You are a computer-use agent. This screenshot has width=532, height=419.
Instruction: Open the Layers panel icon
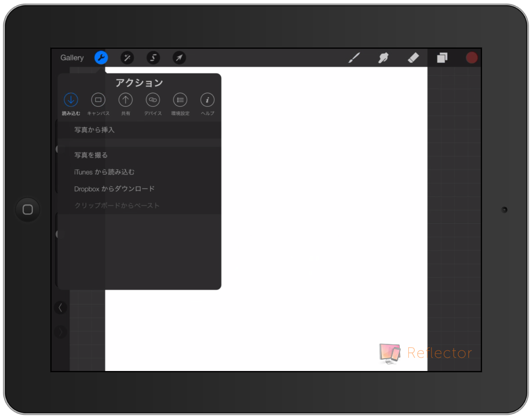(442, 58)
